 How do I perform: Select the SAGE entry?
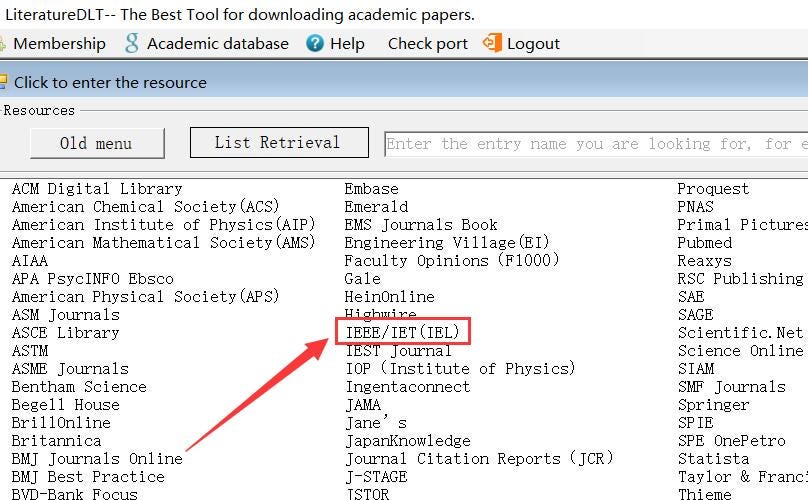point(695,315)
